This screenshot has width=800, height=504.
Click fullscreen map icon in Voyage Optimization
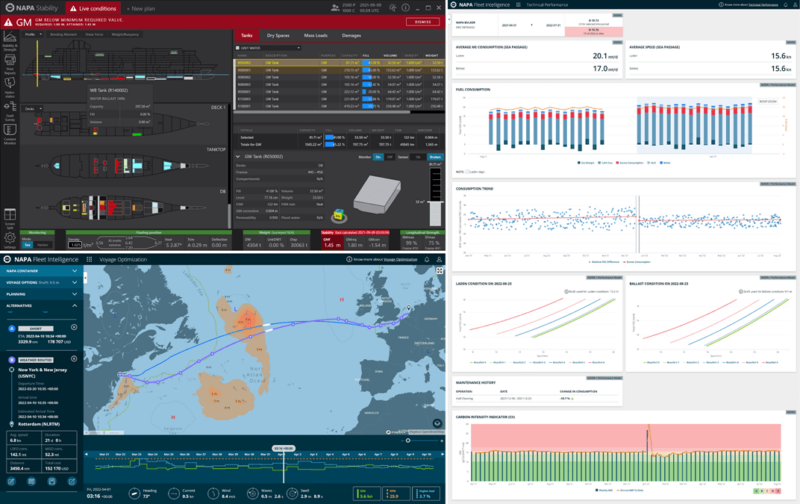point(439,271)
